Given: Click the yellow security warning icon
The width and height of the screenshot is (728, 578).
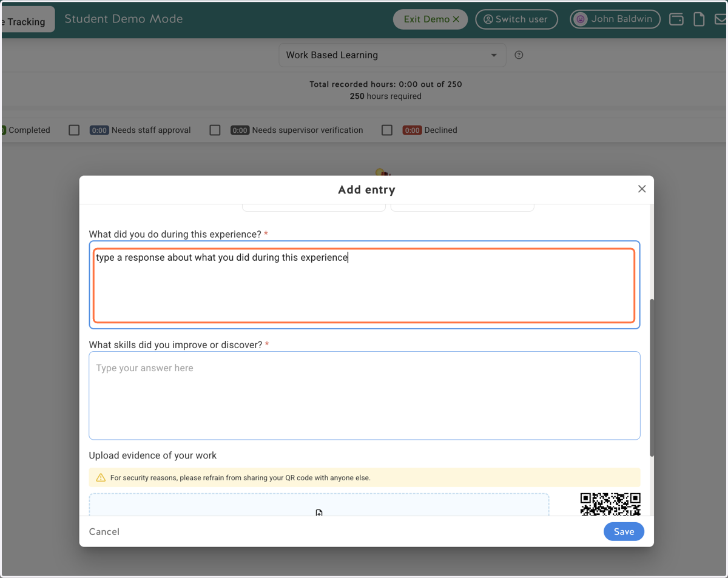Looking at the screenshot, I should pos(101,478).
